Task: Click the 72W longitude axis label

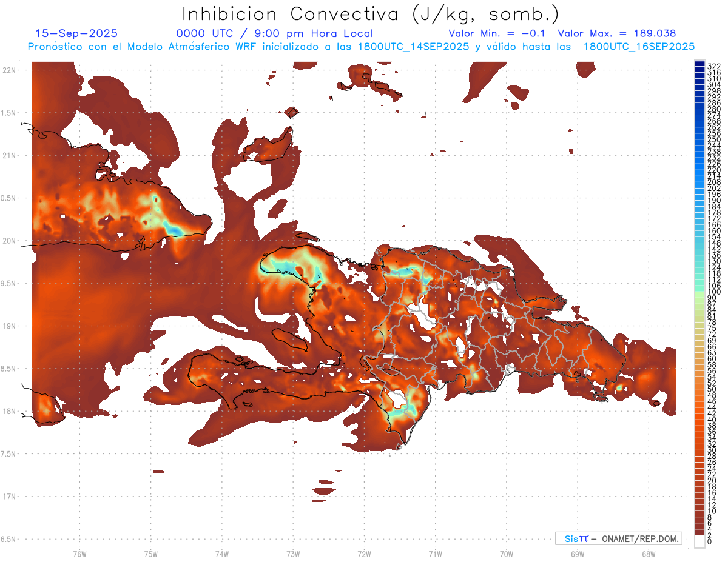Action: tap(364, 554)
